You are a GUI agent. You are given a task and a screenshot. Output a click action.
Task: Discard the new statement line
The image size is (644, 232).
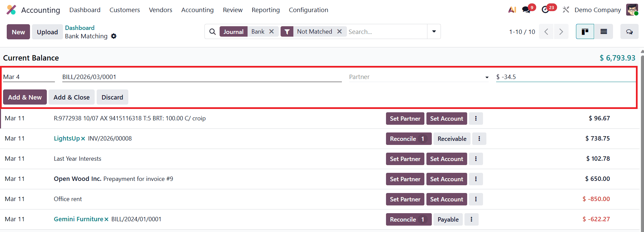coord(112,97)
